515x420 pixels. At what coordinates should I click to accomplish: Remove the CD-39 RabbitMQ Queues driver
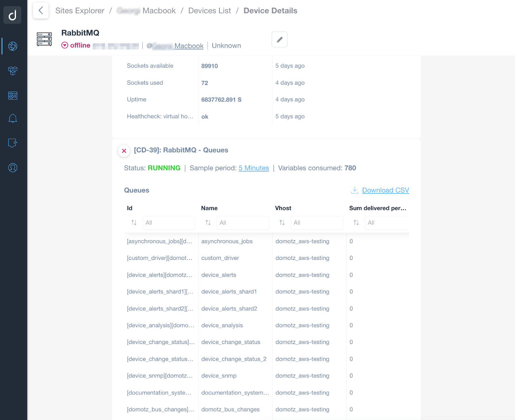(x=124, y=150)
